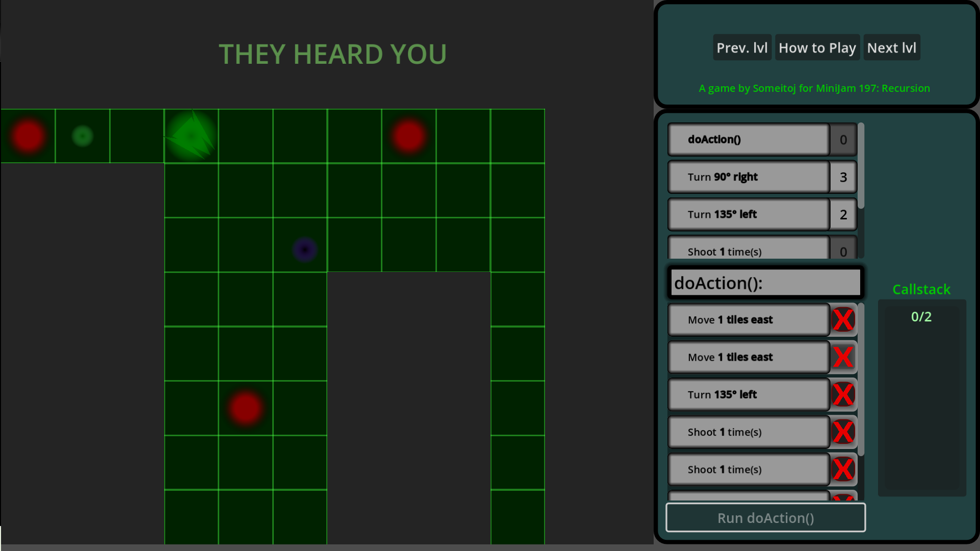The height and width of the screenshot is (551, 980).
Task: Delete first Shoot 1 time(s) program step
Action: coord(843,432)
